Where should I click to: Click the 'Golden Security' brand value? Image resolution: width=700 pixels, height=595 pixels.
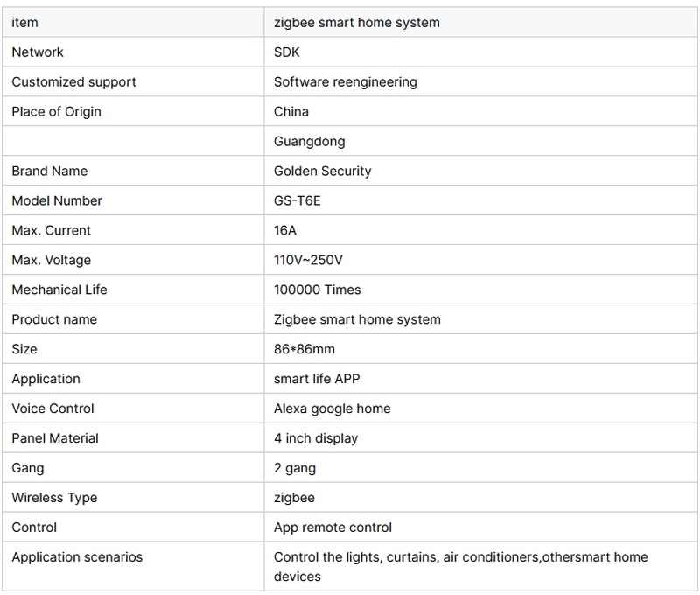click(322, 171)
